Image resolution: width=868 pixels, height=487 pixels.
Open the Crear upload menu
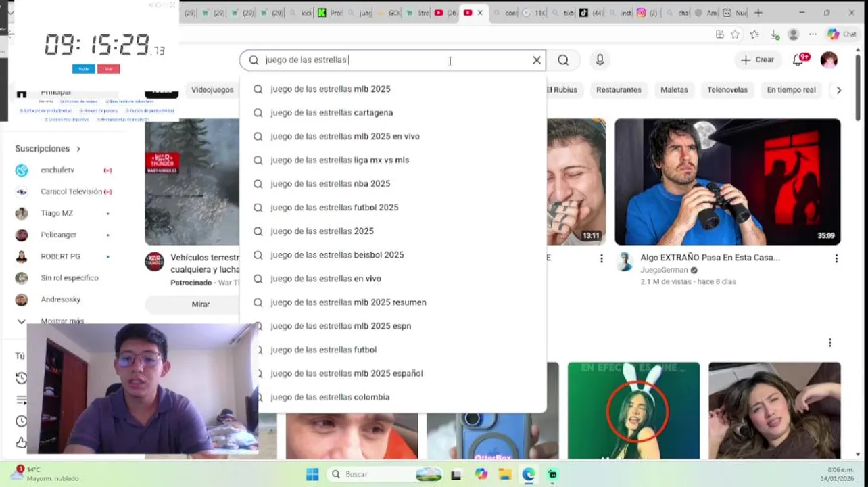click(x=757, y=60)
